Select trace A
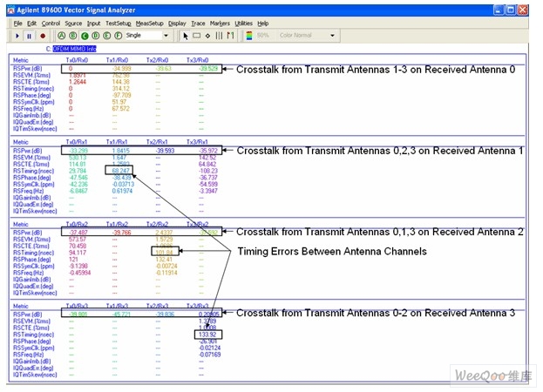 point(61,36)
